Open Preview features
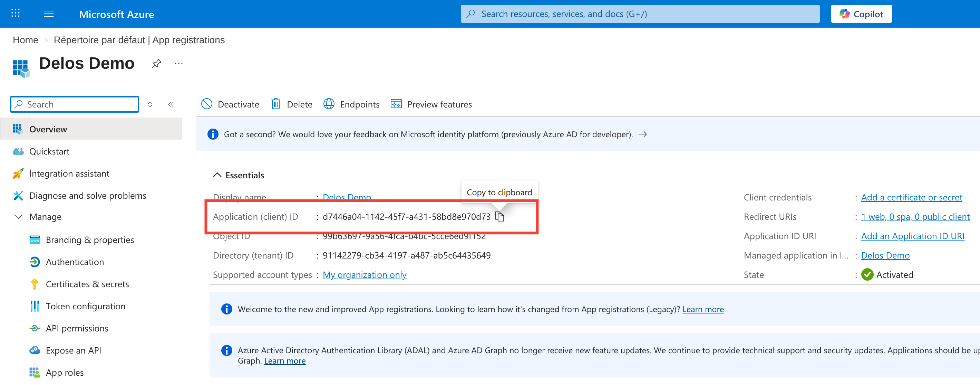This screenshot has height=385, width=980. coord(431,104)
